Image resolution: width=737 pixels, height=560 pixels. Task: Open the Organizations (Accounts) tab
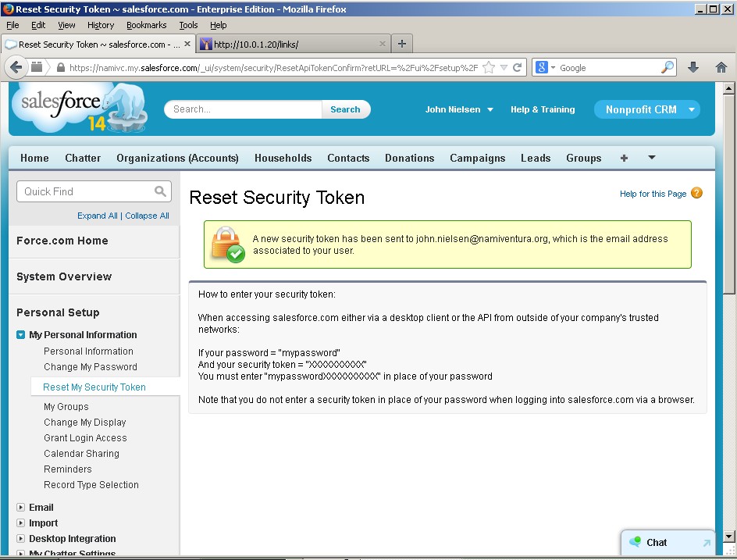[x=178, y=158]
